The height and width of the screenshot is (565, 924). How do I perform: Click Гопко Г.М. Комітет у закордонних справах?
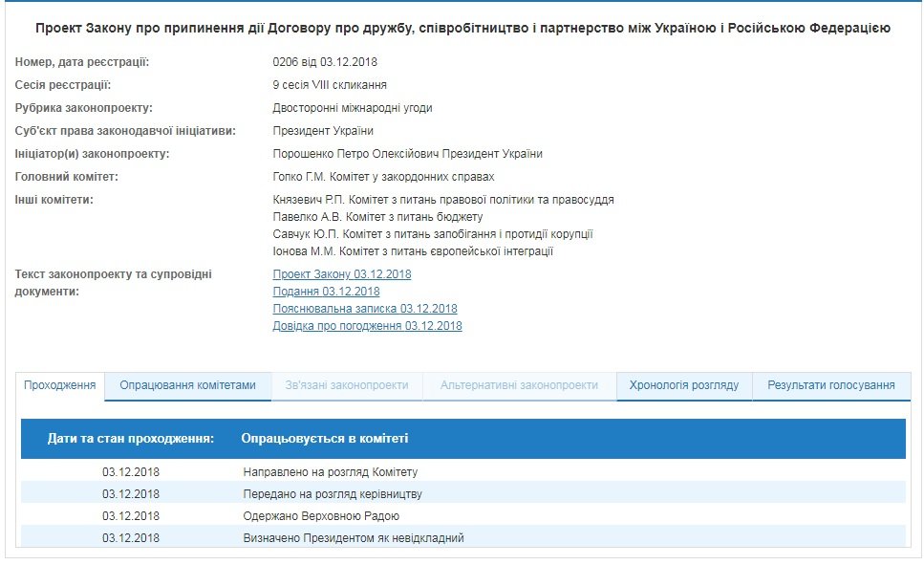[383, 177]
